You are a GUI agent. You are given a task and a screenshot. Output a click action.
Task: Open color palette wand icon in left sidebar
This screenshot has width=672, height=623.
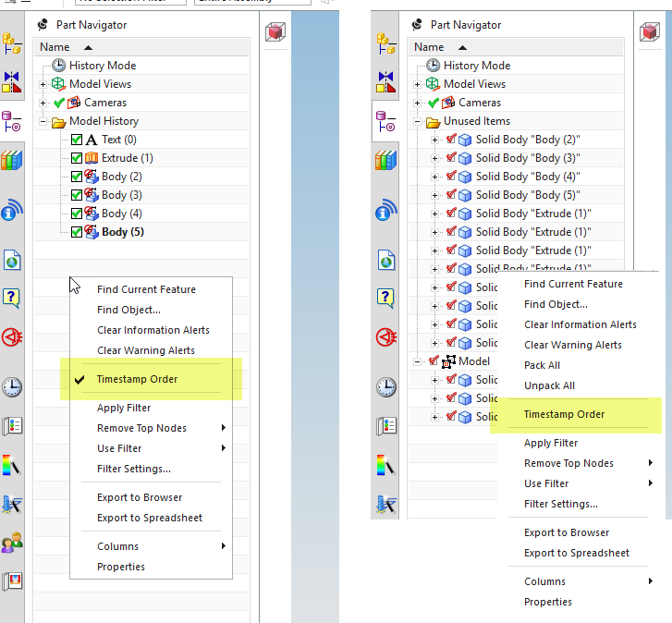click(x=12, y=465)
